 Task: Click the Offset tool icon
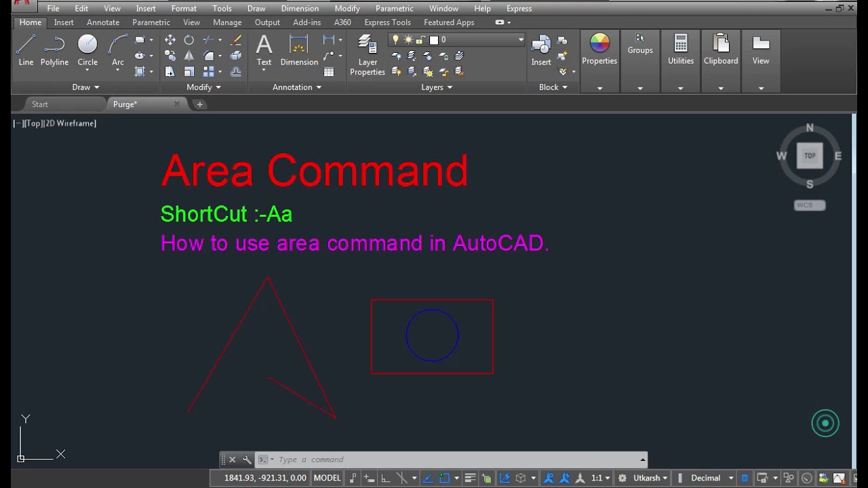(x=236, y=71)
